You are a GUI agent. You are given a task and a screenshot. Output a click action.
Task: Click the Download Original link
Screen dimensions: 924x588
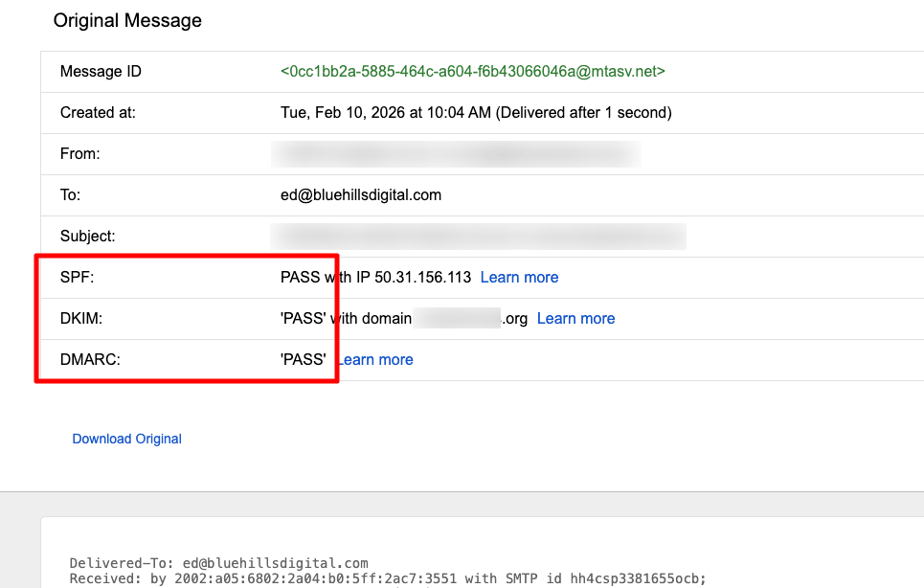pos(126,438)
